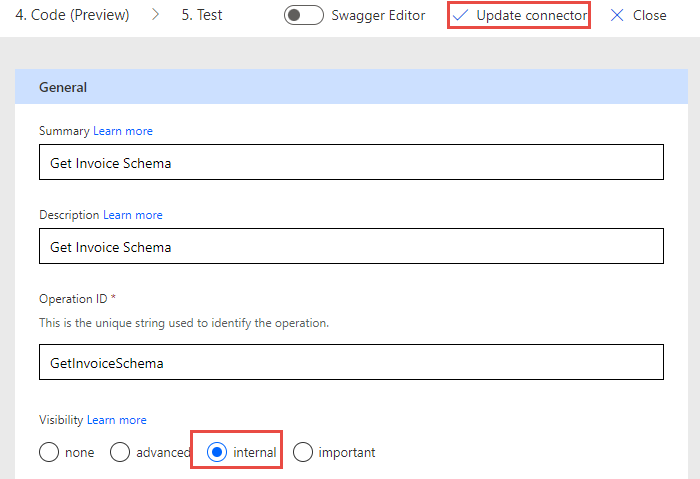
Task: Open the Learn more link beside Summary
Action: click(x=123, y=131)
